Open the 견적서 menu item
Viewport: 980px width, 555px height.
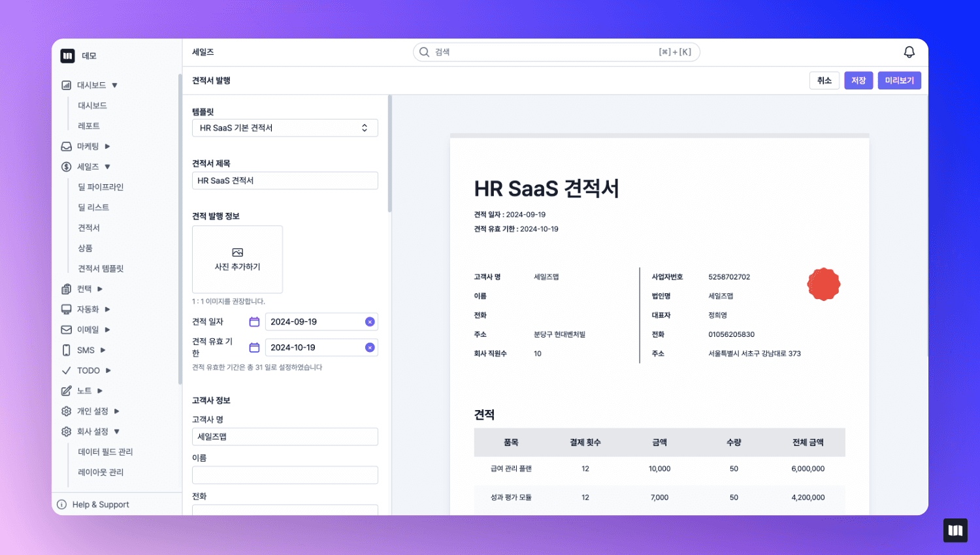tap(89, 228)
